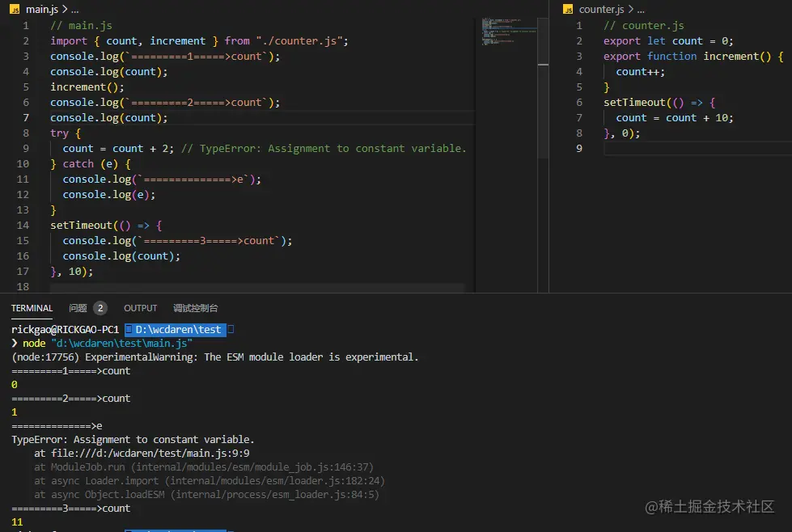
Task: Click the ExperimentalWarning line in terminal
Action: click(x=214, y=357)
